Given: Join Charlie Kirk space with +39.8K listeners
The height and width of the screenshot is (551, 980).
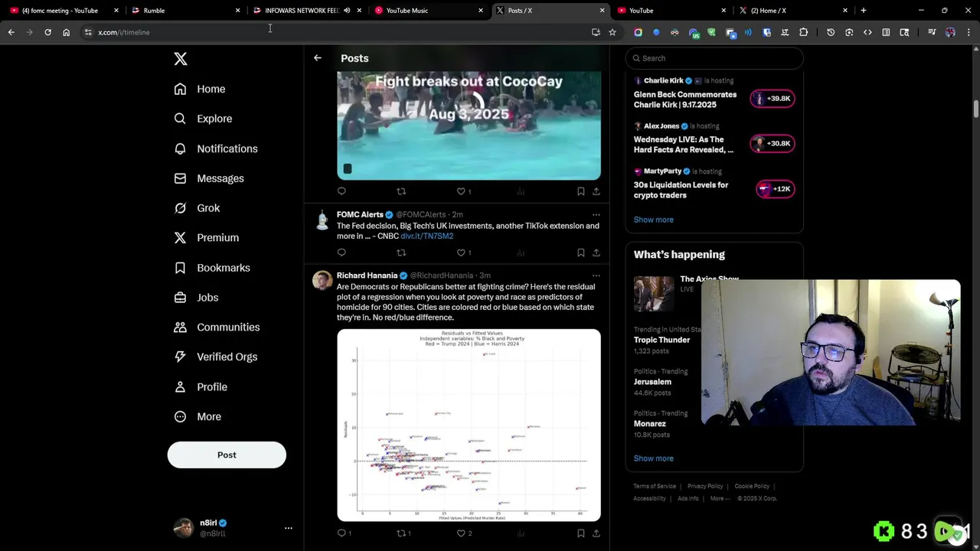Looking at the screenshot, I should click(x=773, y=99).
